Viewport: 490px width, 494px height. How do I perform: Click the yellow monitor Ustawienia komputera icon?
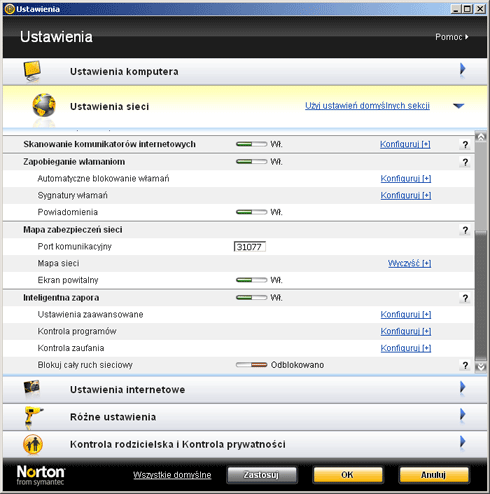click(x=32, y=71)
